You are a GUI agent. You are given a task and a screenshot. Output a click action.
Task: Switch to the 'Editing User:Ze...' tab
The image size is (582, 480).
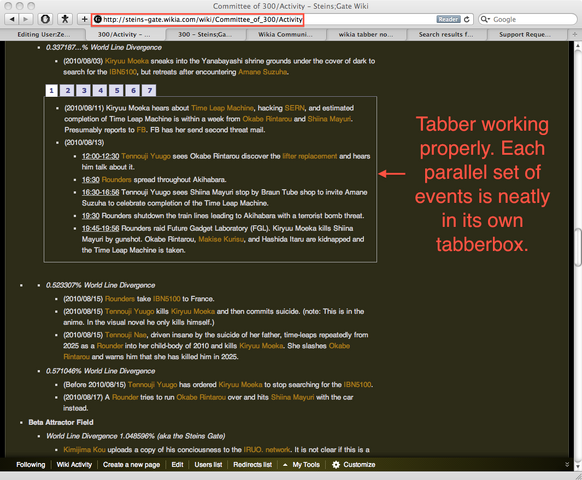click(x=43, y=35)
